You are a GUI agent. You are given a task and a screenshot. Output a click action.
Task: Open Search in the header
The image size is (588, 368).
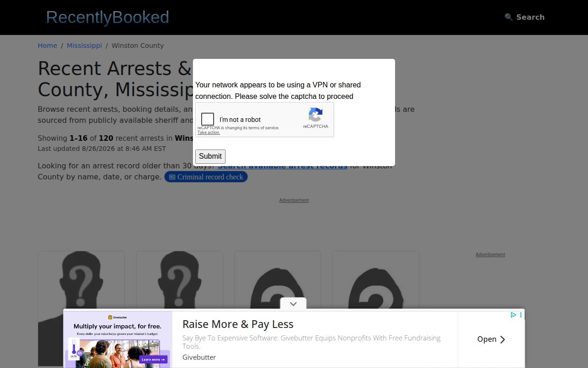point(525,17)
